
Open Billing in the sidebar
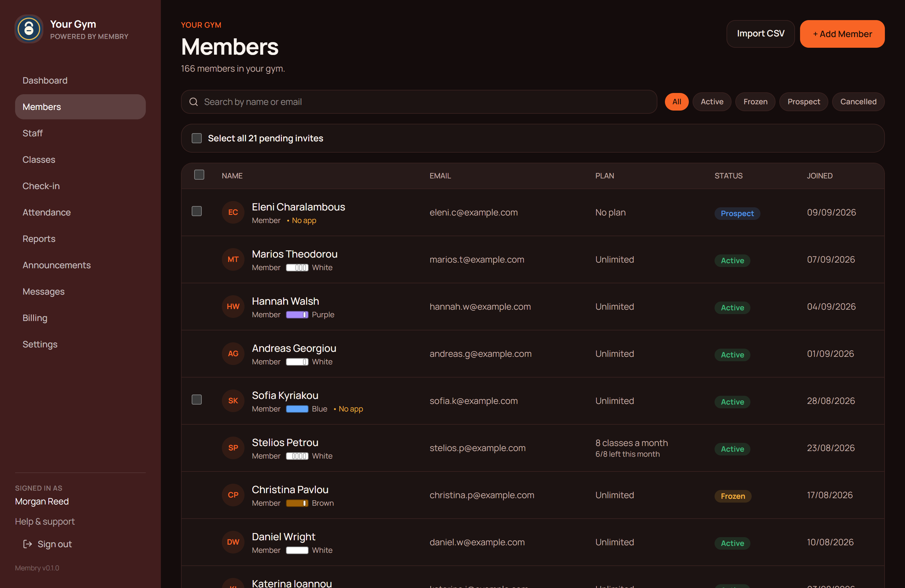pos(80,318)
